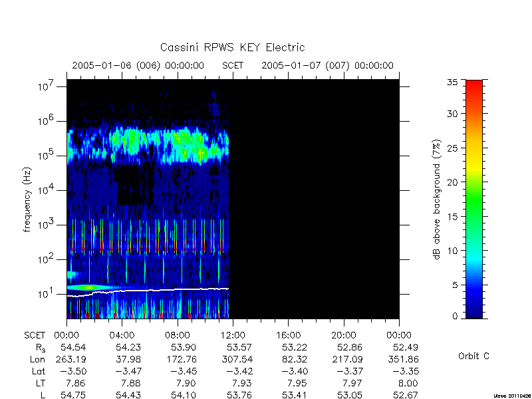Click the red top of the color bar
Screen dimensions: 532x399
pos(474,86)
